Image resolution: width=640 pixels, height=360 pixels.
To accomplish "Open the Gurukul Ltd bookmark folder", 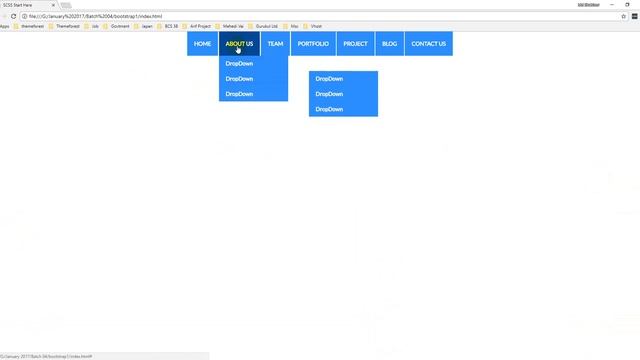I will point(263,26).
